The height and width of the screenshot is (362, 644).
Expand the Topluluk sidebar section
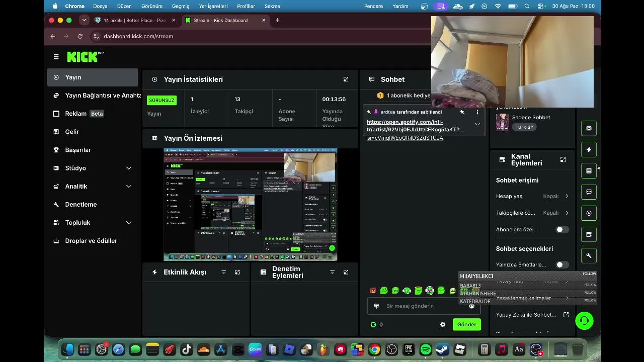129,222
